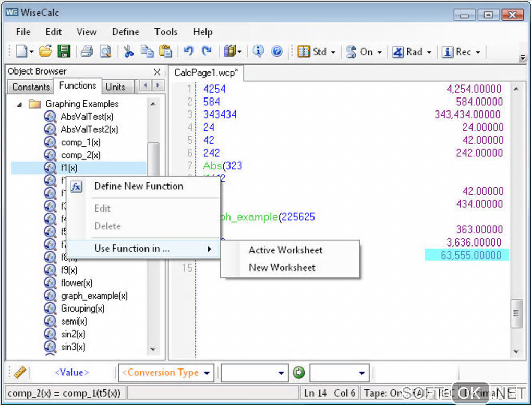Collapse the Graphing Examples tree node
The image size is (532, 406).
coord(20,105)
